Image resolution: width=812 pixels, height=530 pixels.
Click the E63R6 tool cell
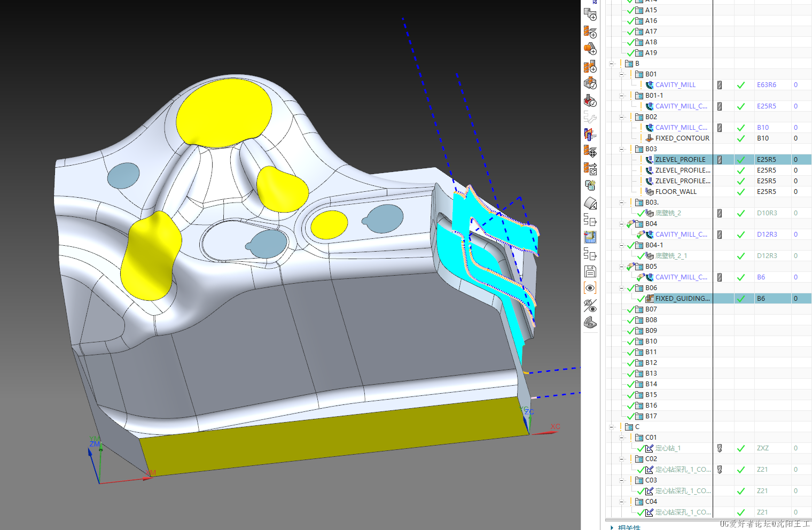766,85
